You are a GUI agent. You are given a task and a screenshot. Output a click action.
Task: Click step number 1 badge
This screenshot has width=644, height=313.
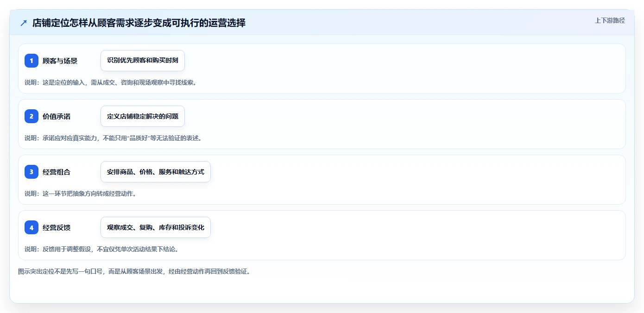32,61
